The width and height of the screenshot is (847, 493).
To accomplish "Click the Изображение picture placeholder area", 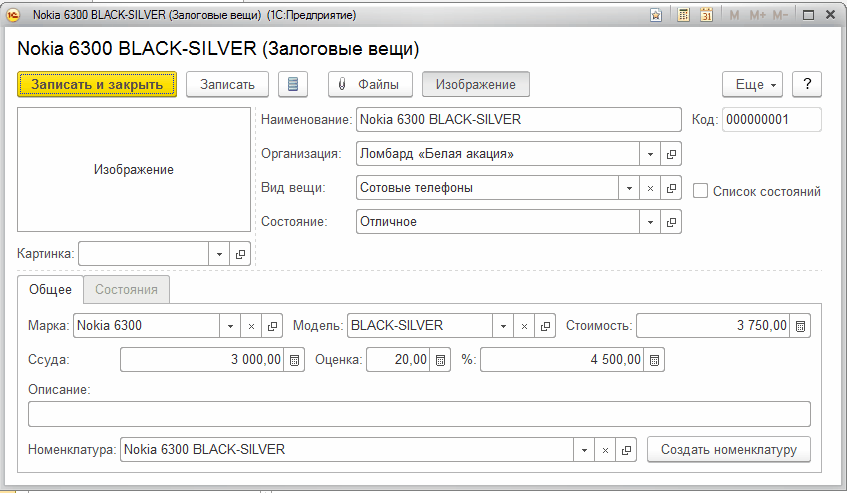I will 134,170.
